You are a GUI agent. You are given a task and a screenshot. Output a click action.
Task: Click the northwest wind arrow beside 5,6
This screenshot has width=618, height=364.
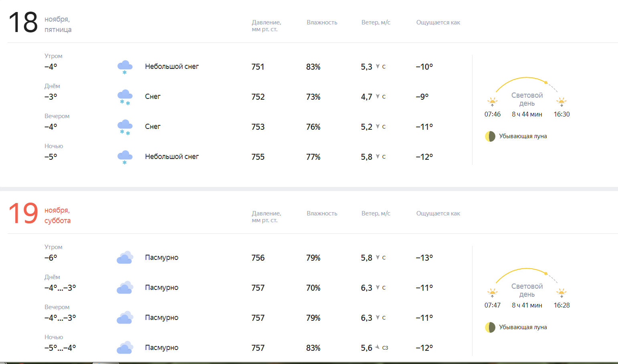click(377, 347)
